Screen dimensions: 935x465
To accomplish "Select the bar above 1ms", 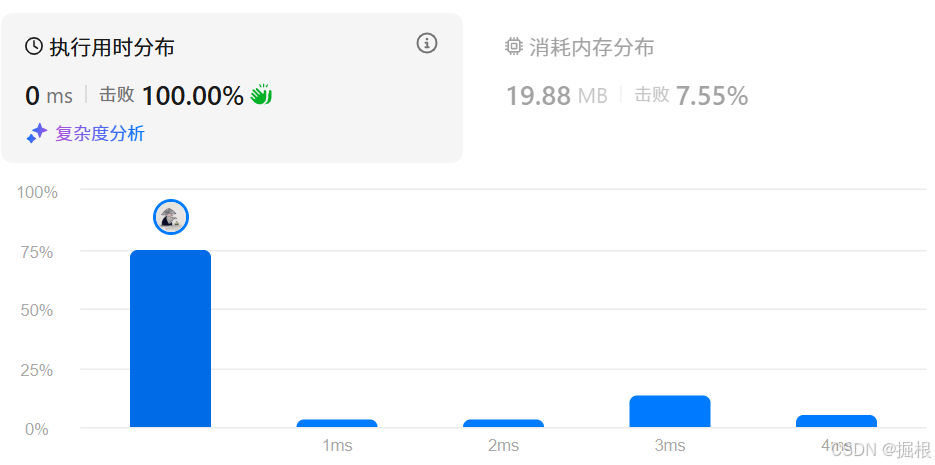I will click(x=337, y=423).
